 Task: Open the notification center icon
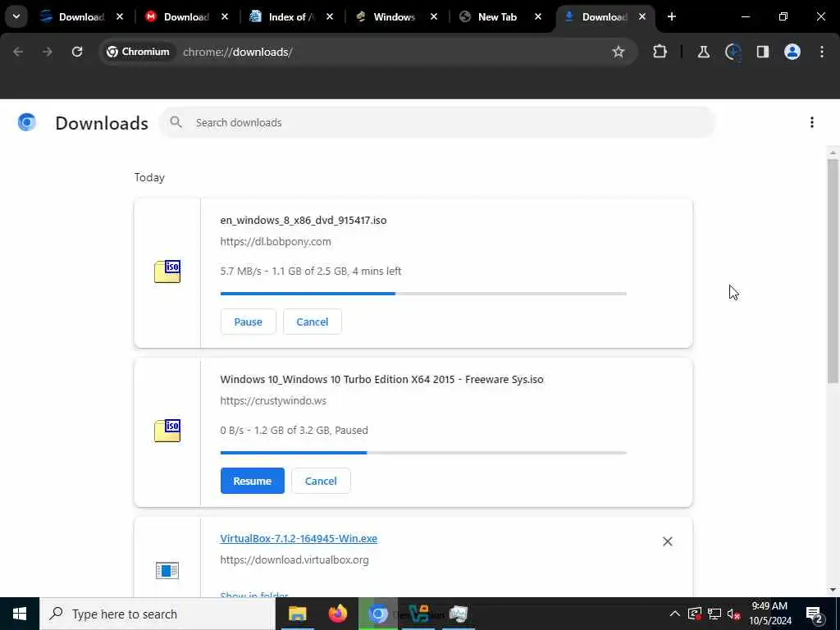point(814,614)
